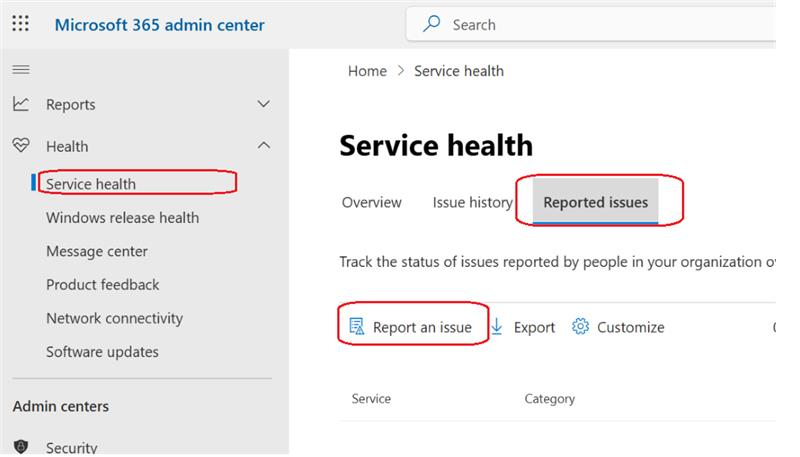This screenshot has width=800, height=457.
Task: Open Product feedback page
Action: (x=103, y=285)
